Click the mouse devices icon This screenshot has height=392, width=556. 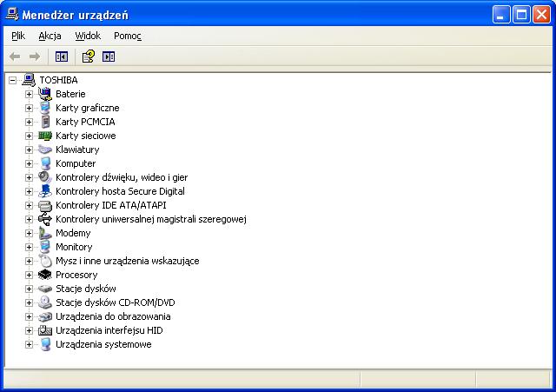click(45, 261)
